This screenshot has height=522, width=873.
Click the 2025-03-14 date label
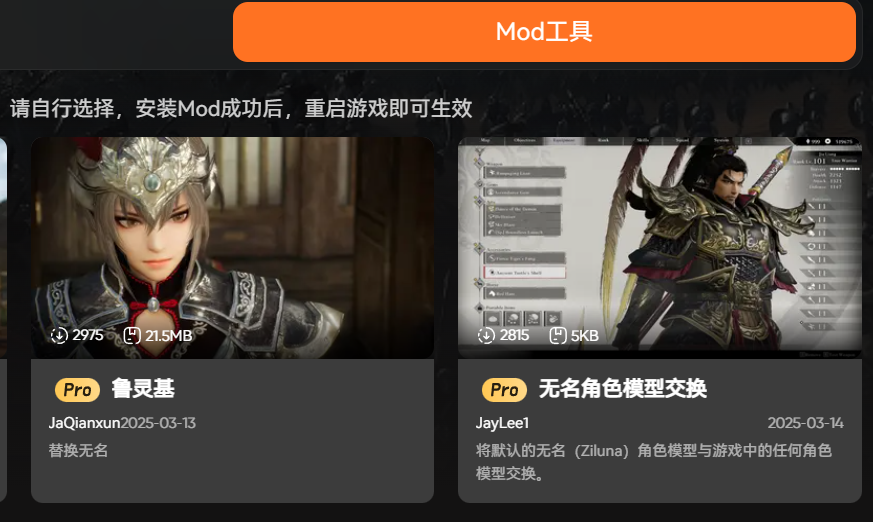click(805, 423)
